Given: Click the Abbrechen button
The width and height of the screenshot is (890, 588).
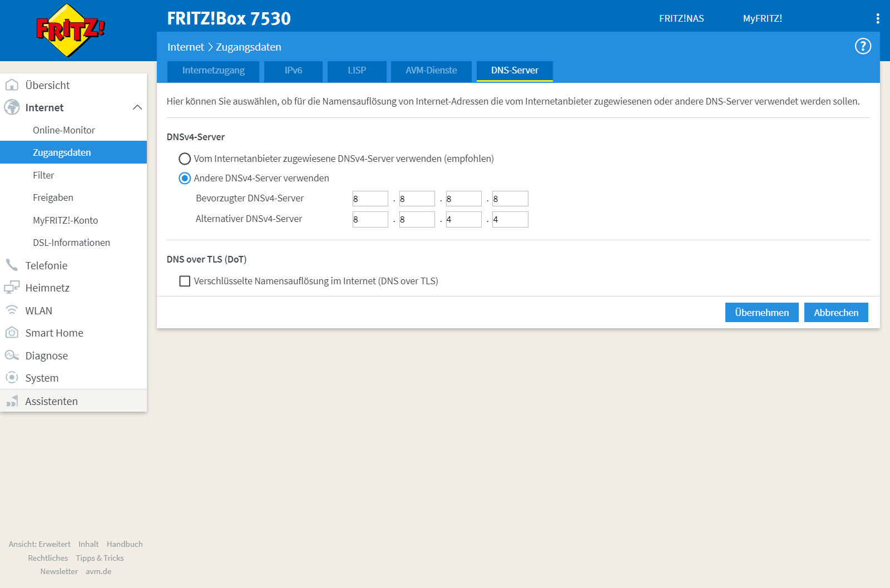Looking at the screenshot, I should pyautogui.click(x=836, y=313).
